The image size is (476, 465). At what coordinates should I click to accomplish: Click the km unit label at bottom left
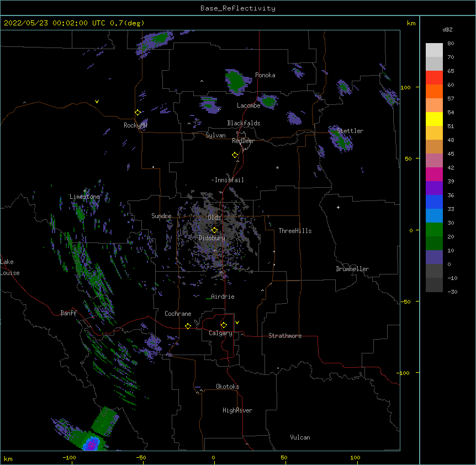point(8,458)
